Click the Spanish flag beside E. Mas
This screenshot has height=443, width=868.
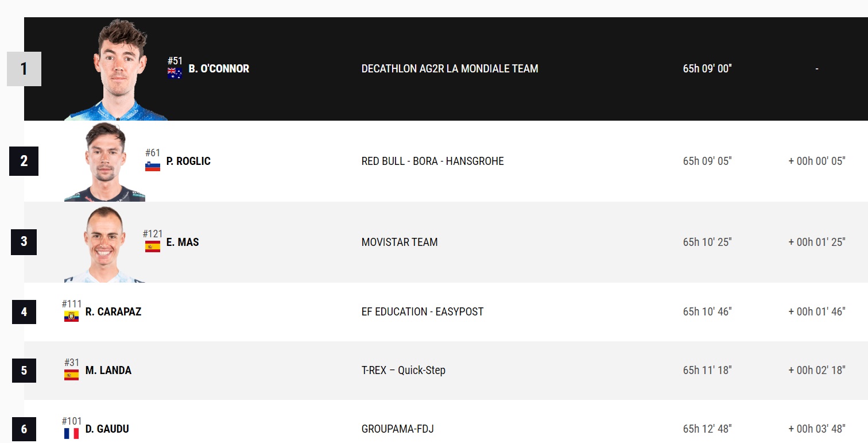pos(153,246)
